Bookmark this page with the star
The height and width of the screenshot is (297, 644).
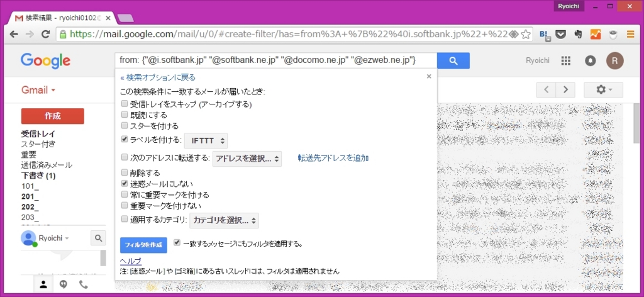pyautogui.click(x=525, y=35)
